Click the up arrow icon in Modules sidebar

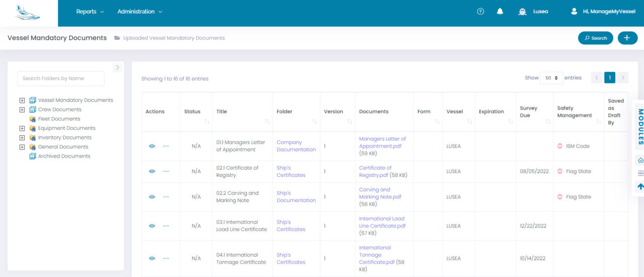click(x=640, y=186)
